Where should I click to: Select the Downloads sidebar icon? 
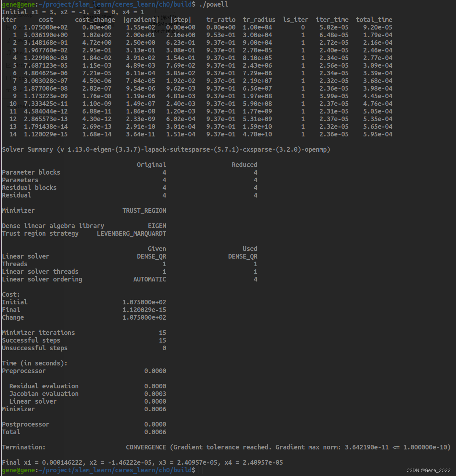[x=9, y=40]
